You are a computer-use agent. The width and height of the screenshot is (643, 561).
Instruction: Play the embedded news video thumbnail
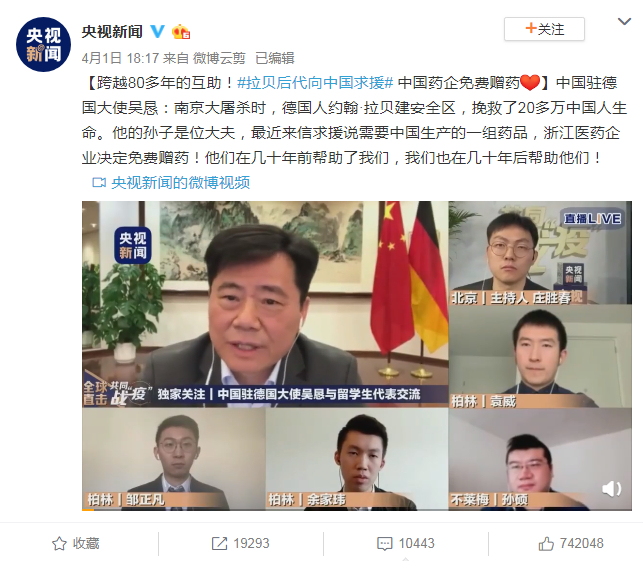357,356
